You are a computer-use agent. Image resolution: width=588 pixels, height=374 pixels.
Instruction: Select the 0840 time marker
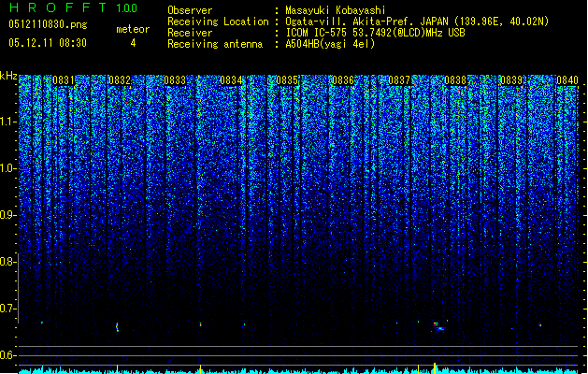(567, 80)
